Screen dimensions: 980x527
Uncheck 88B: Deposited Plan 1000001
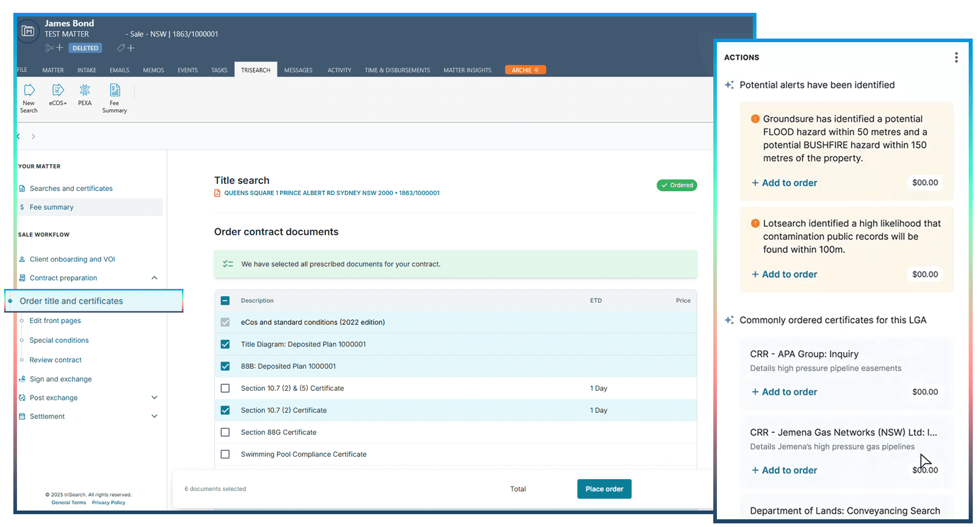pos(225,367)
